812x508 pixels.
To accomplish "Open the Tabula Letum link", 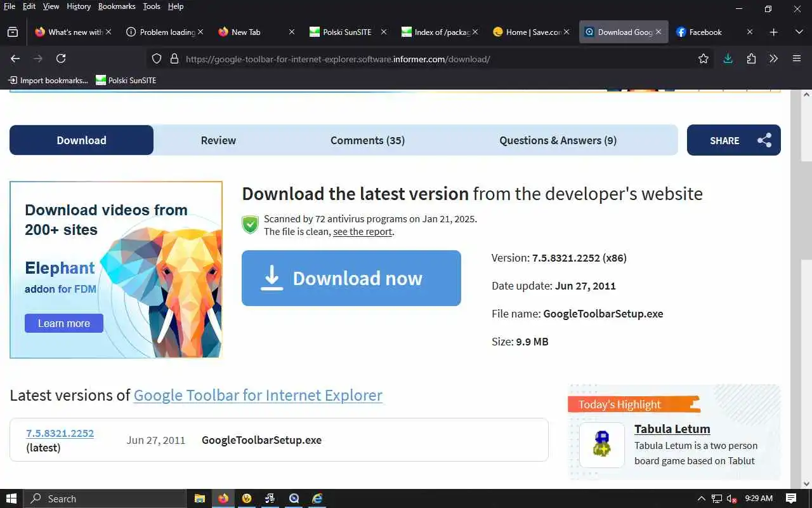I will click(x=672, y=429).
